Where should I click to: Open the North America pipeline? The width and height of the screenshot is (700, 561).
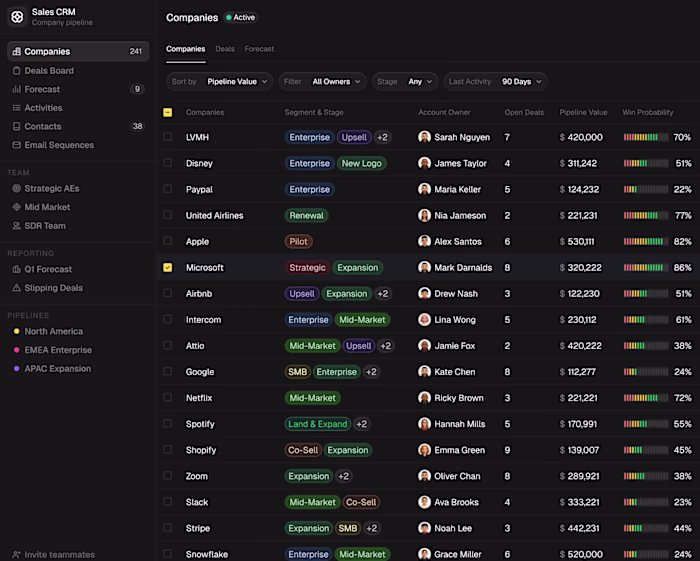pos(78,331)
